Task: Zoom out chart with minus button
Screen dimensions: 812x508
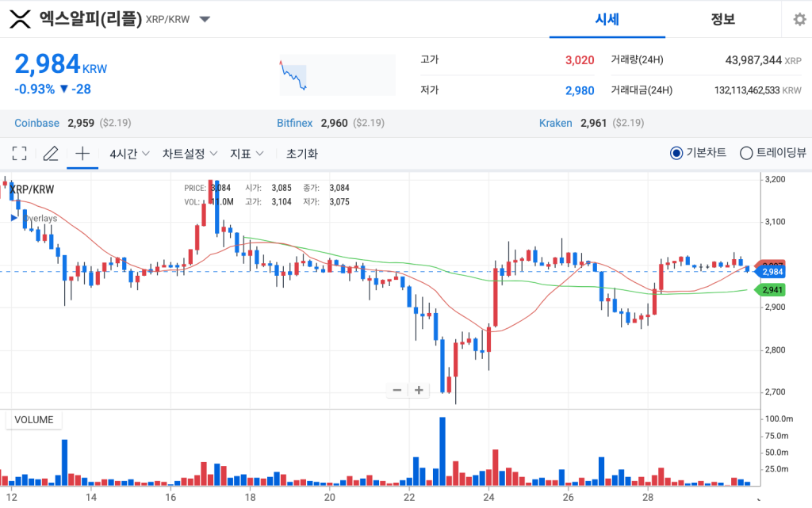Action: tap(397, 390)
